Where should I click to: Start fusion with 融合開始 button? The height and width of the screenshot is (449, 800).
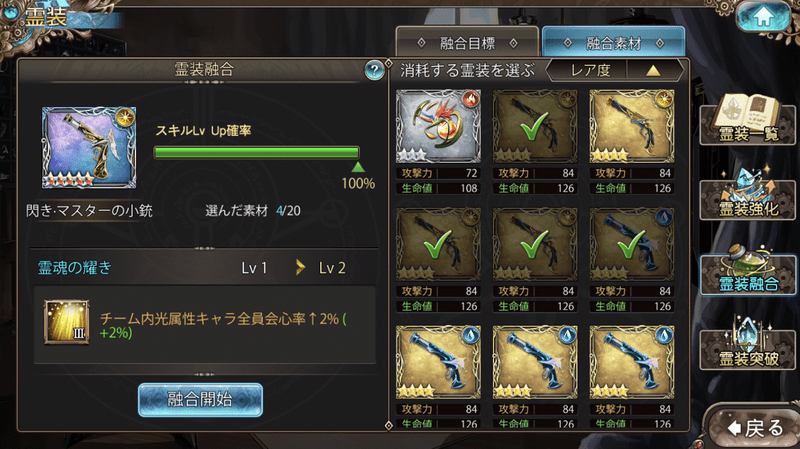(x=200, y=400)
